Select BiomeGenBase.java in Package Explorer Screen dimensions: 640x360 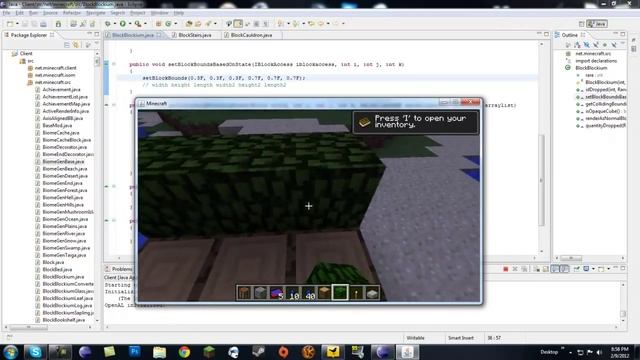click(63, 162)
